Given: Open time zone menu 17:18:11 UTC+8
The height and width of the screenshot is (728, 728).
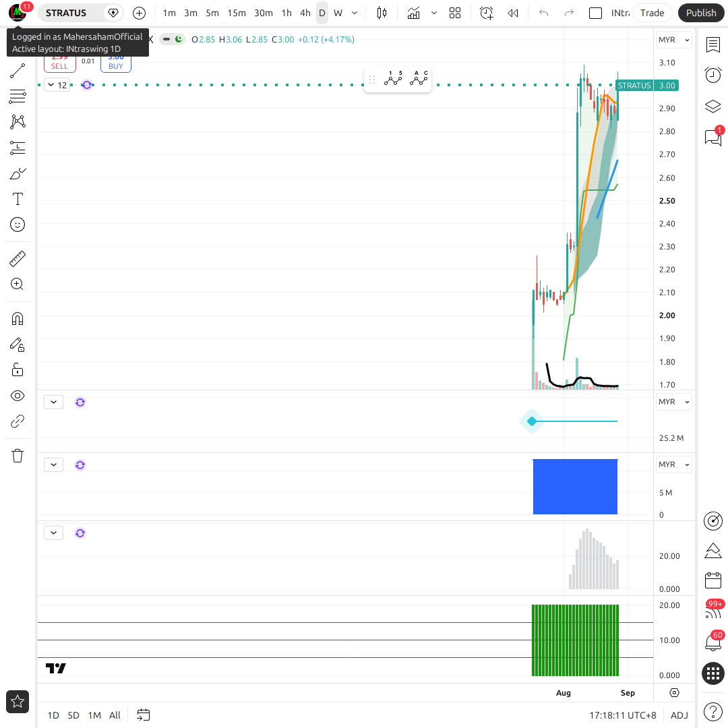Looking at the screenshot, I should pyautogui.click(x=623, y=715).
